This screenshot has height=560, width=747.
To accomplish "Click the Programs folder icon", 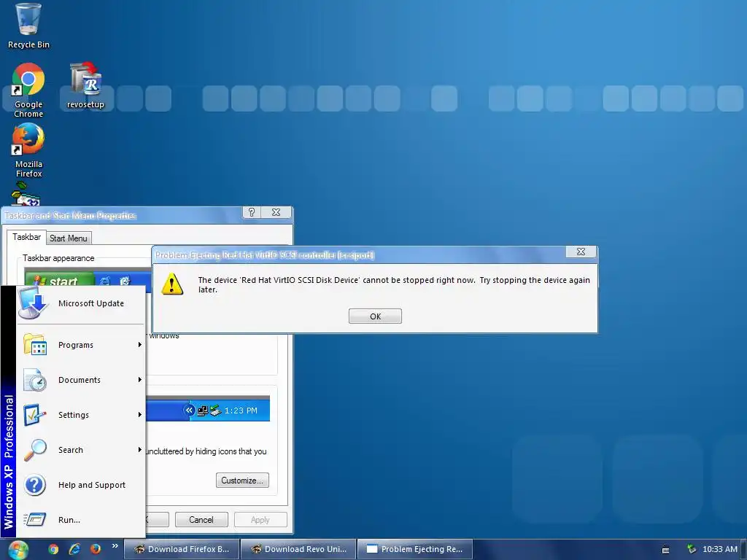I will (x=35, y=344).
